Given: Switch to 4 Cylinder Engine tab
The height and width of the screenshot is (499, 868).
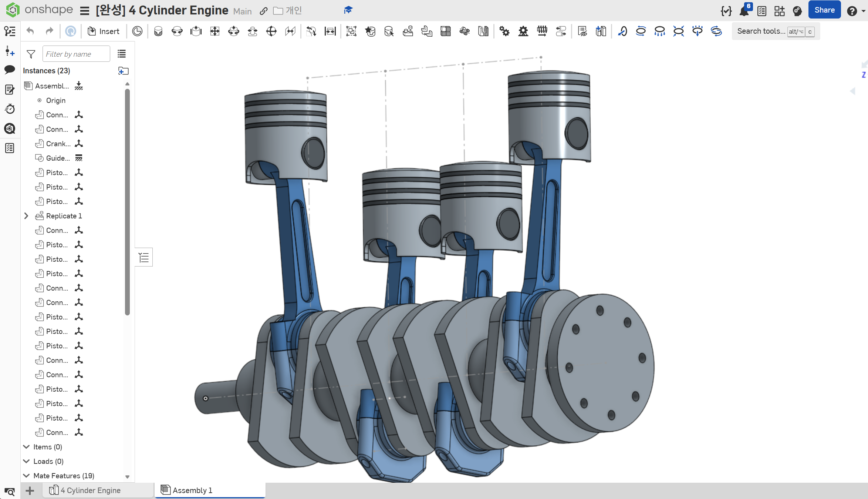Looking at the screenshot, I should (90, 490).
